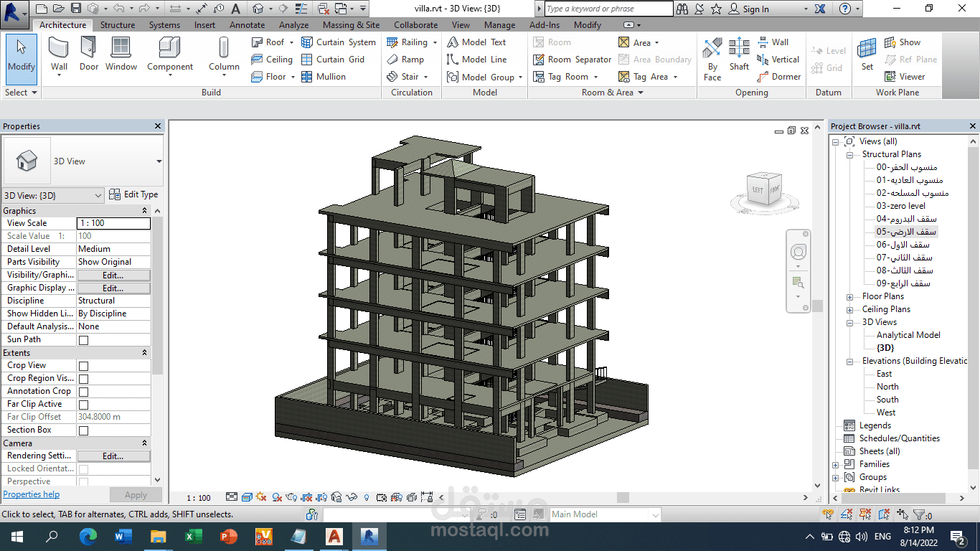This screenshot has height=551, width=980.
Task: Activate the Door tool
Action: 89,55
